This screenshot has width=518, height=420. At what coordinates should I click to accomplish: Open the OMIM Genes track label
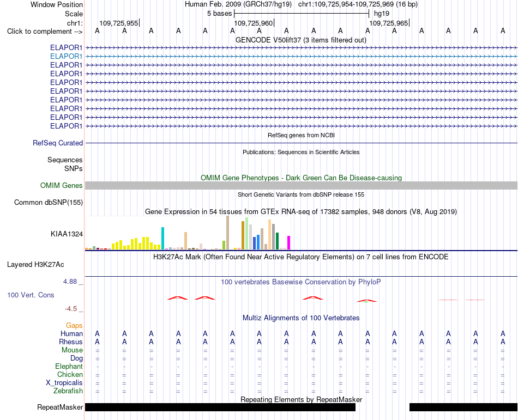pos(62,185)
